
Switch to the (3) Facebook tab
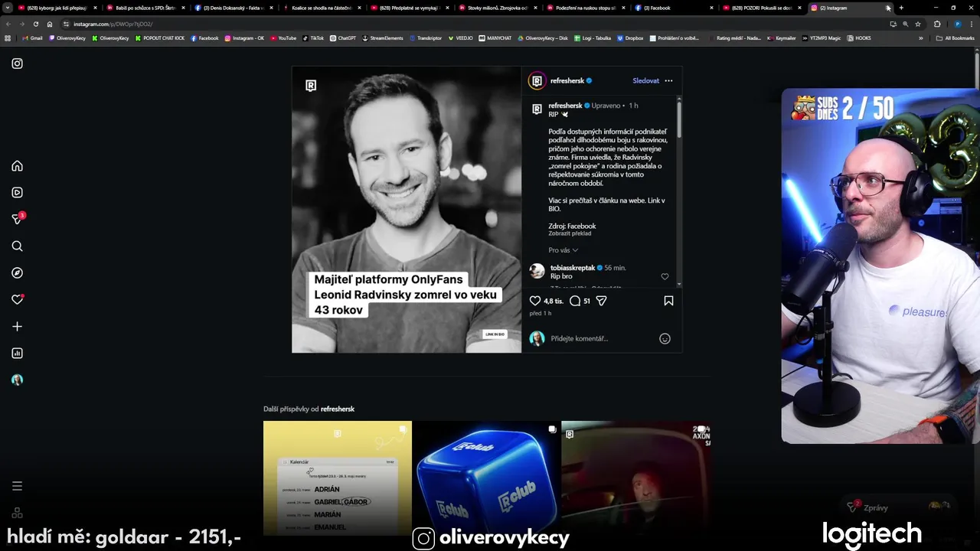pos(674,8)
